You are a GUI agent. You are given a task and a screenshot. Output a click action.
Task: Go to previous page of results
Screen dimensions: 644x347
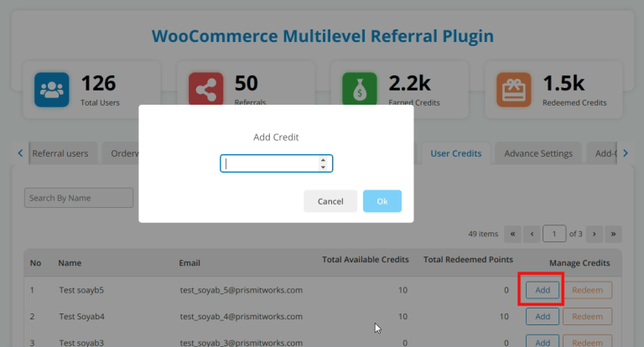click(x=532, y=234)
